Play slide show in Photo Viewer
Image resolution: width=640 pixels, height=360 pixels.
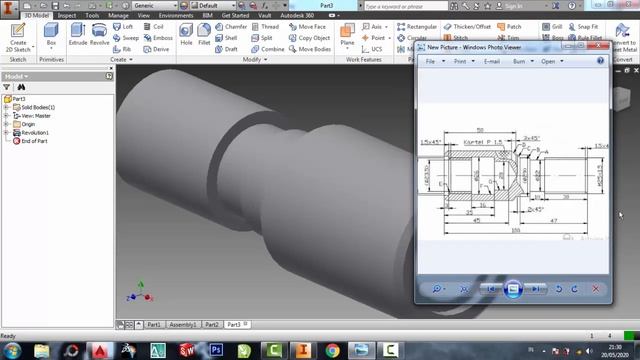[513, 289]
